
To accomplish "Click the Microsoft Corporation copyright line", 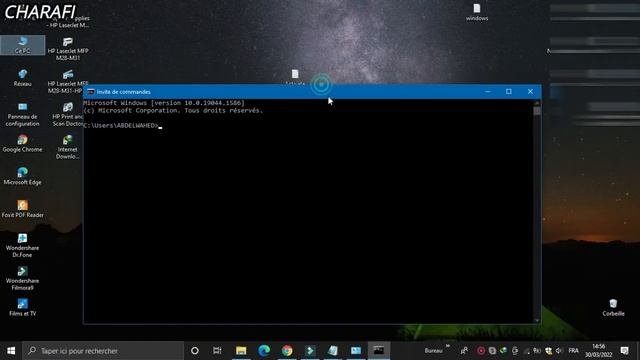I will [173, 111].
